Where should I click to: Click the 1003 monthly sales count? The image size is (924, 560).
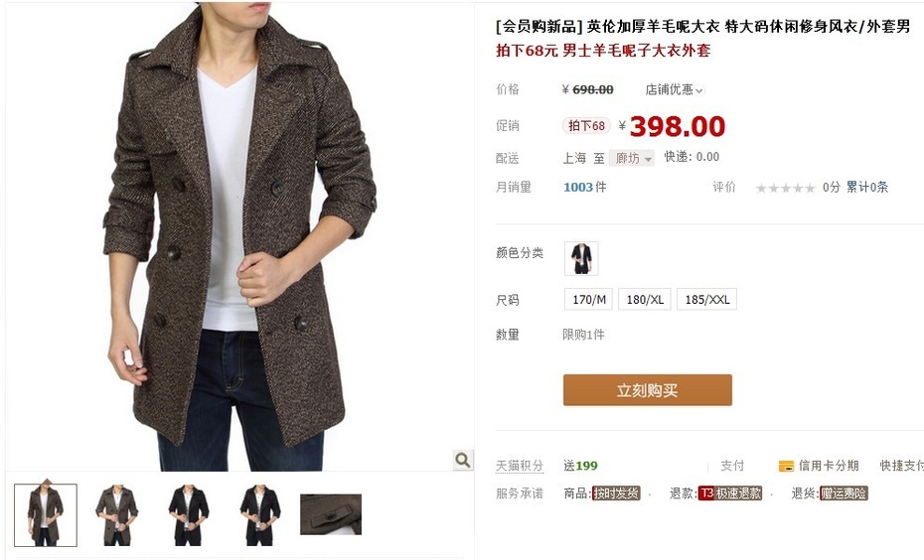(577, 188)
